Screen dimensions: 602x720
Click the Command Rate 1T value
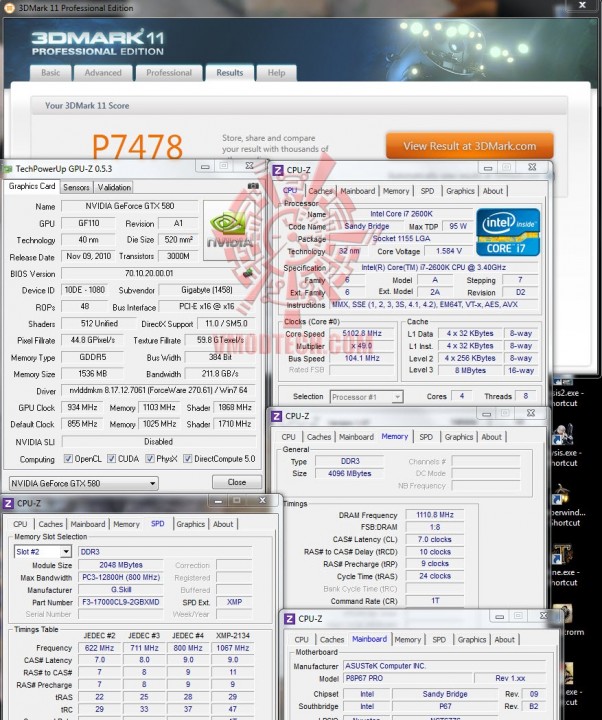pos(434,601)
